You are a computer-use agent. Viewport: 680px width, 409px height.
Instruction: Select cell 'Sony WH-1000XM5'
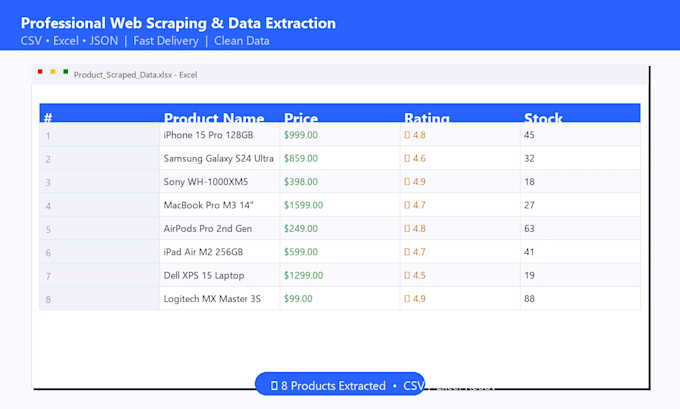[x=219, y=181]
